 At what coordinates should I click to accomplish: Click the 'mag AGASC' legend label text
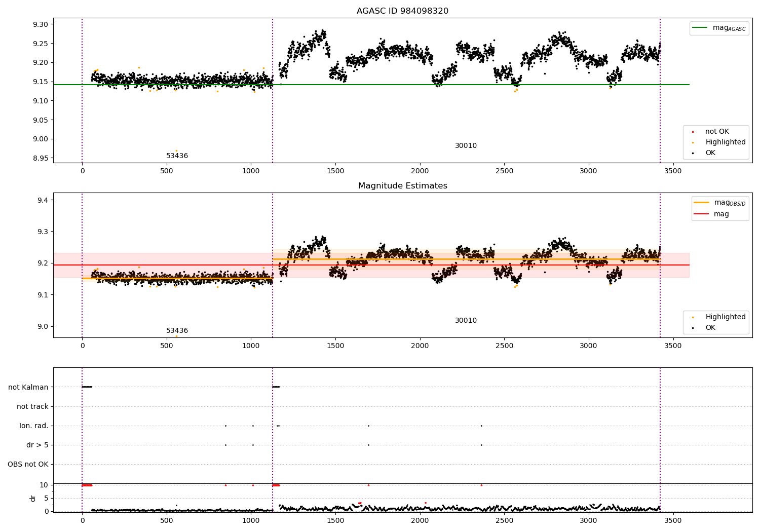coord(729,28)
